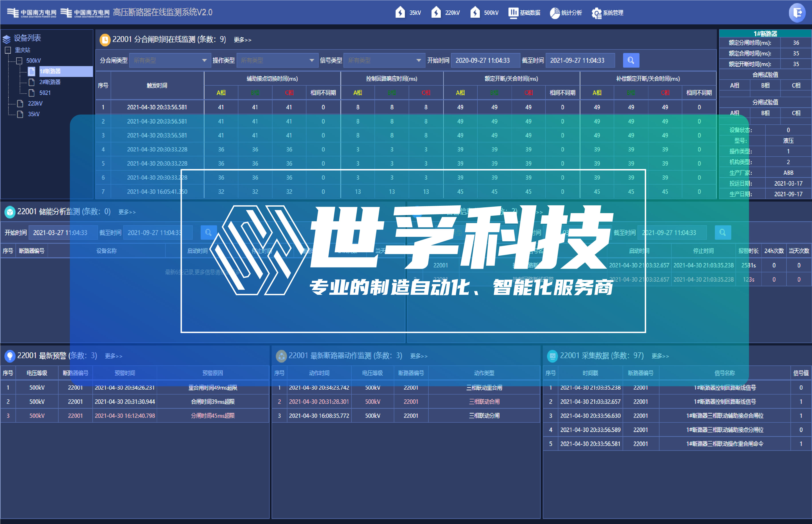The image size is (812, 524).
Task: Click 开始时间 field showing 2020-09-27 11:04:33
Action: pos(485,61)
